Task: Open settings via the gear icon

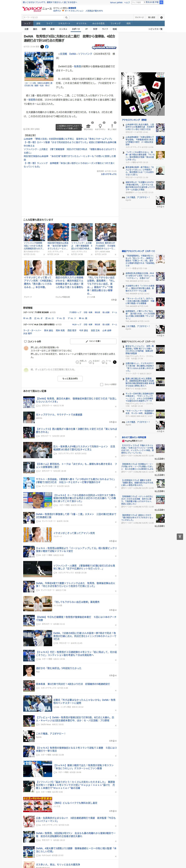Action: [161, 18]
